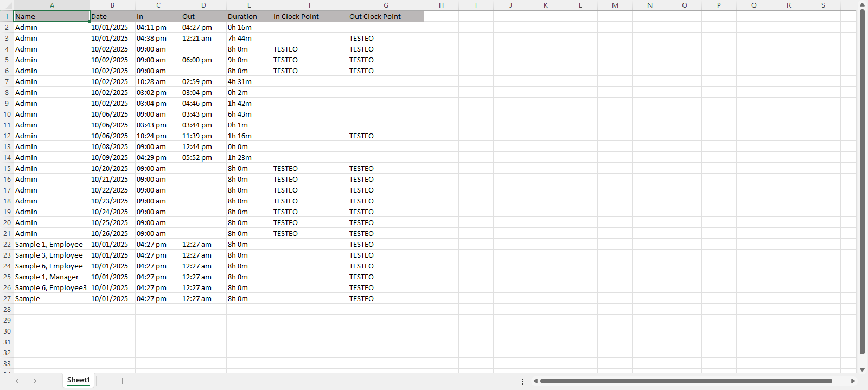This screenshot has height=390, width=868.
Task: Click the vertical scrollbar down arrow
Action: tap(862, 369)
